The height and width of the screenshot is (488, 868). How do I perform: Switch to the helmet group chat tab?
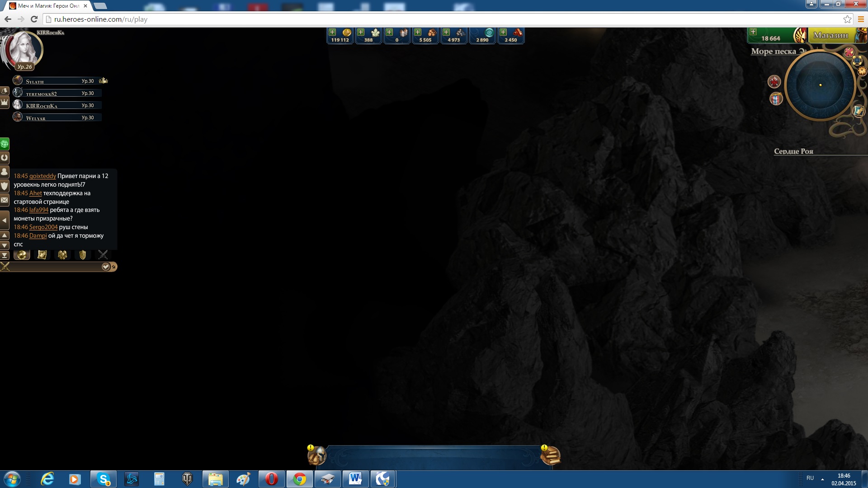tap(62, 255)
